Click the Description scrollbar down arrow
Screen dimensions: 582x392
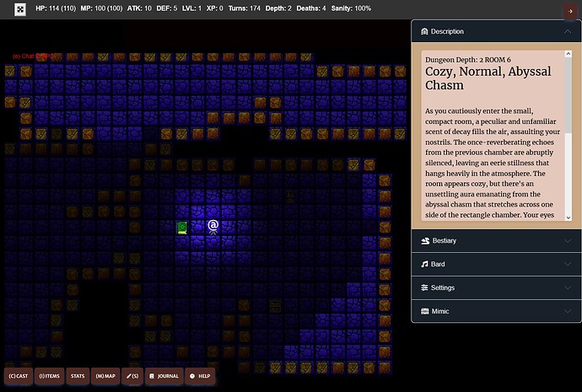(x=569, y=217)
